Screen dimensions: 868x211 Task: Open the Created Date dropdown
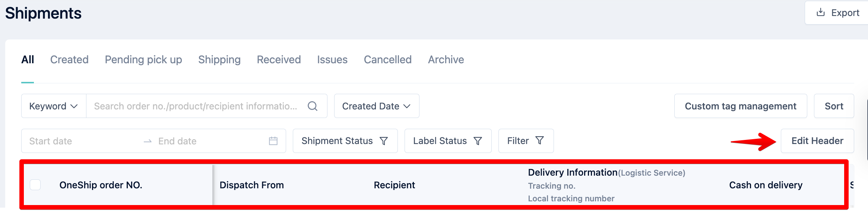click(377, 106)
